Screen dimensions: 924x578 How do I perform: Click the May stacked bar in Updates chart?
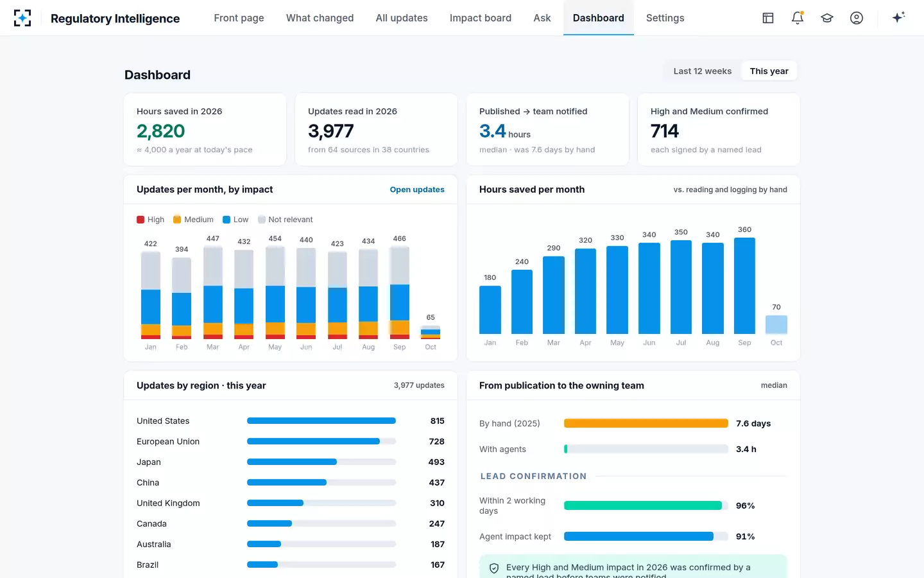pos(275,292)
